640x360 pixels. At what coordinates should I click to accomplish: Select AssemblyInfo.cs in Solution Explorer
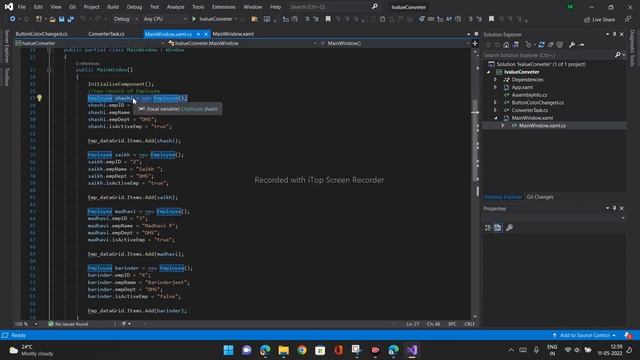point(529,95)
